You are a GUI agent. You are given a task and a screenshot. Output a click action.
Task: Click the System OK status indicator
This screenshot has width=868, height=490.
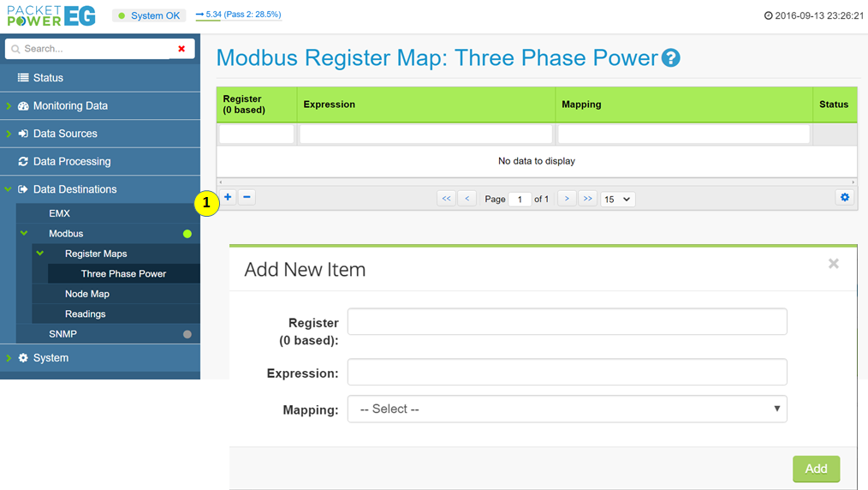click(151, 15)
